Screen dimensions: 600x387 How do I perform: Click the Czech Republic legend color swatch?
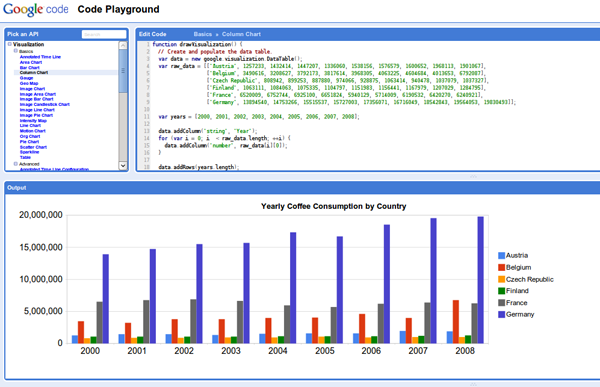pyautogui.click(x=502, y=279)
